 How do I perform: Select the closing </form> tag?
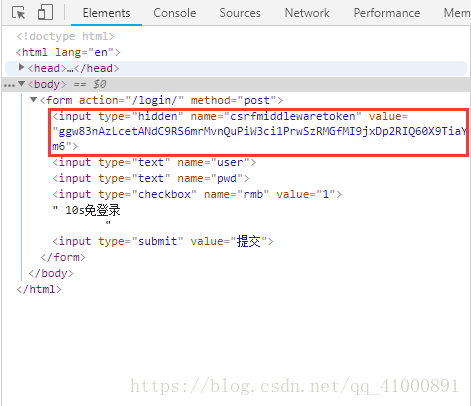click(x=63, y=257)
